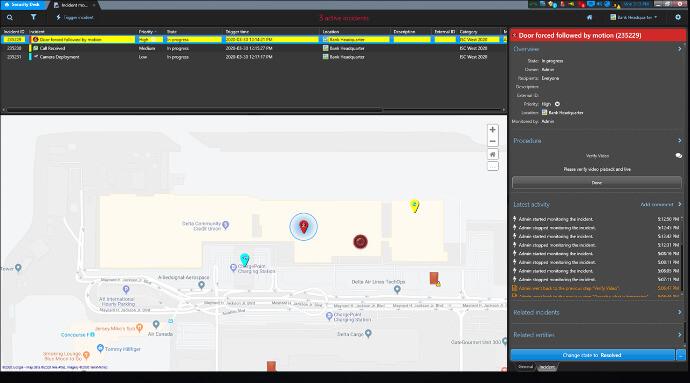
Task: Go to home via the house icon
Action: click(589, 17)
